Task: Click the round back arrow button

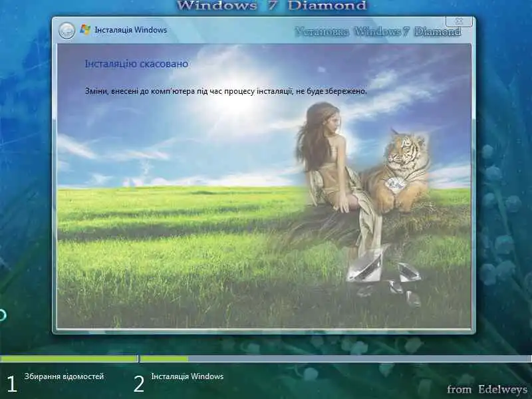Action: [x=66, y=31]
